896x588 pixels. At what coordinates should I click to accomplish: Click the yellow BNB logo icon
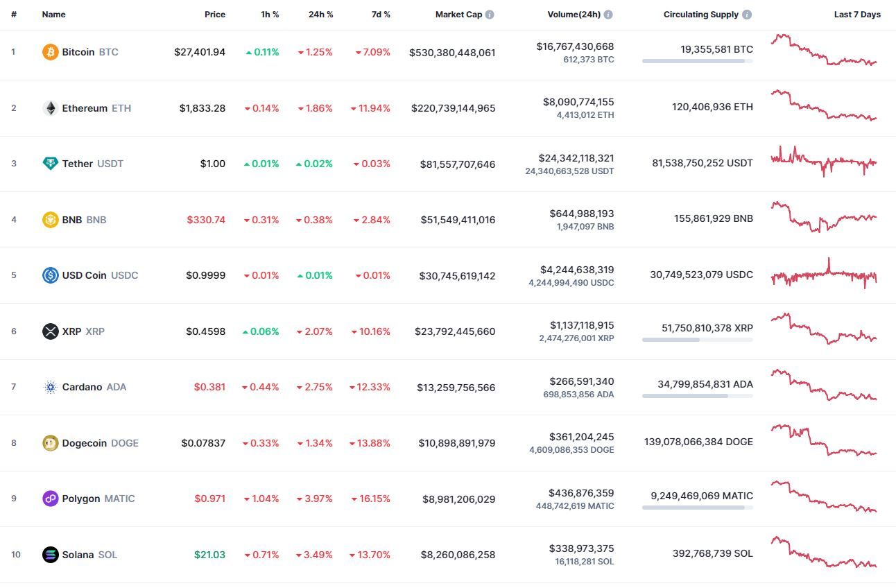pyautogui.click(x=51, y=220)
